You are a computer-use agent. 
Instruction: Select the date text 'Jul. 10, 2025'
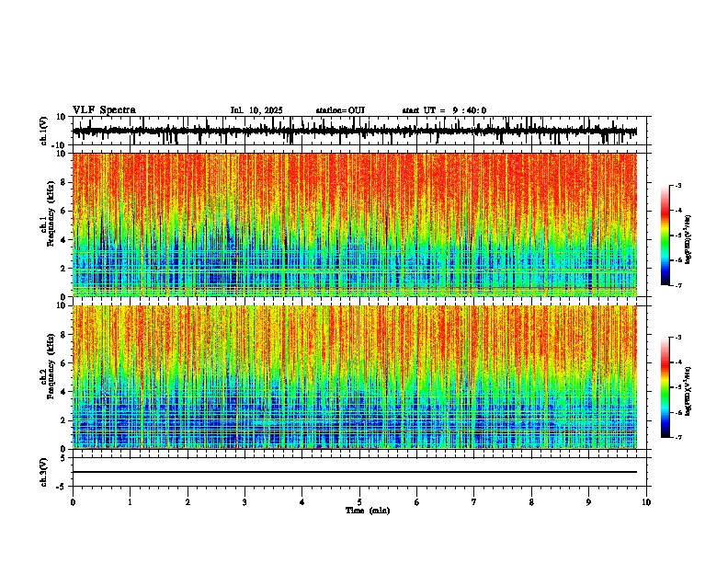pyautogui.click(x=256, y=110)
